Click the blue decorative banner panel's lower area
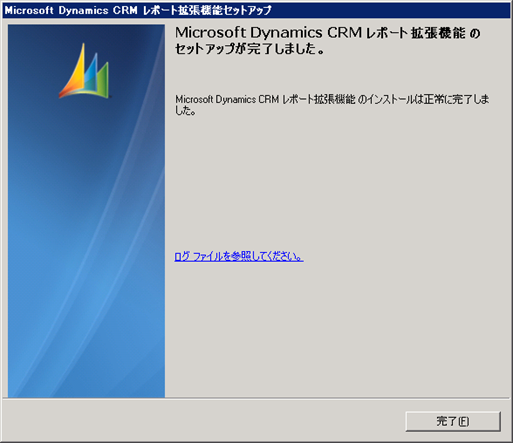This screenshot has width=513, height=443. pos(86,333)
